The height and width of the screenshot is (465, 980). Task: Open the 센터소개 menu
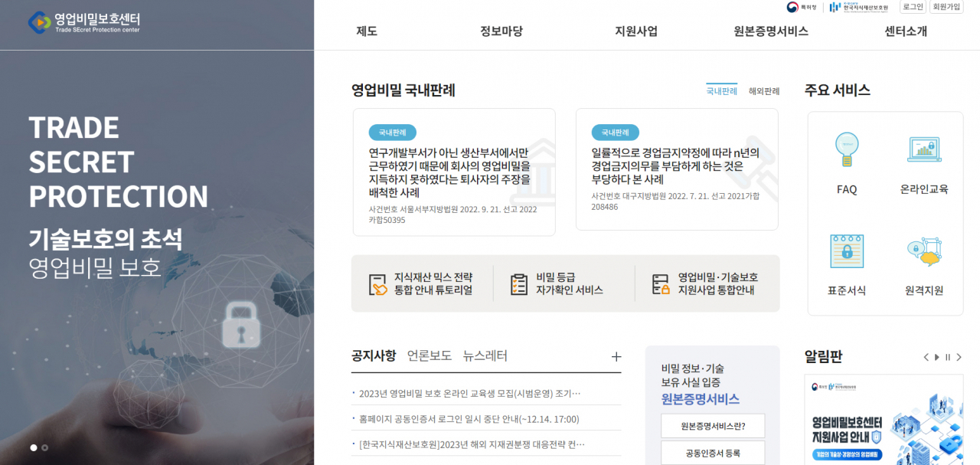pyautogui.click(x=906, y=31)
